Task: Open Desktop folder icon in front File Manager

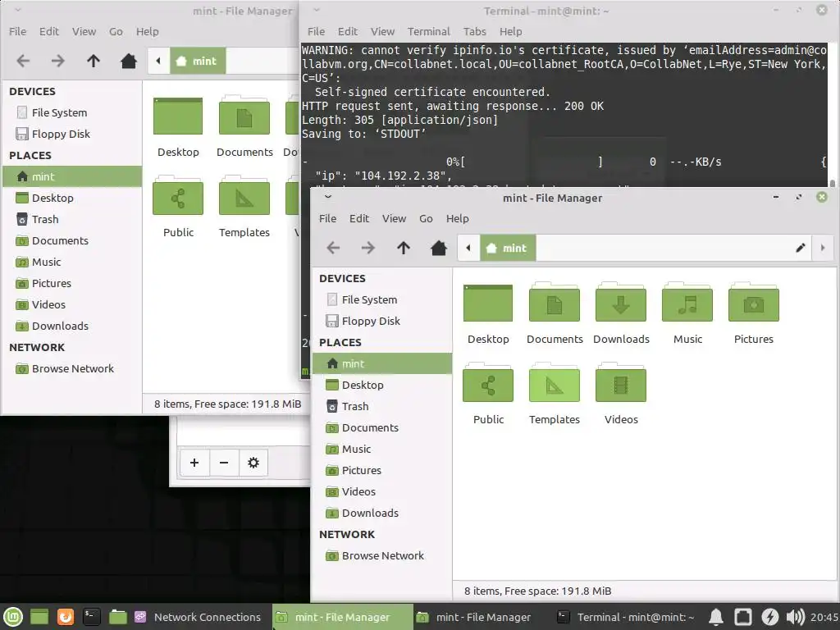Action: click(488, 304)
